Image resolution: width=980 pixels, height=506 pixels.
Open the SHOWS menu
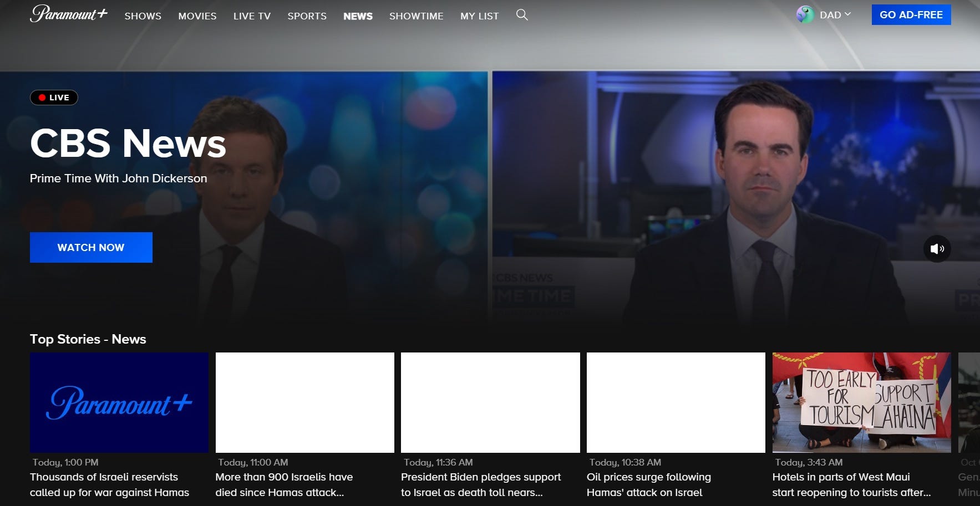coord(143,16)
